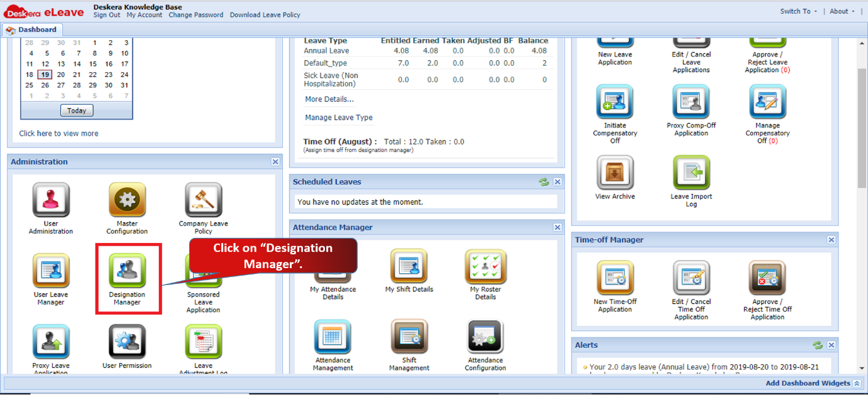The image size is (868, 395).
Task: Refresh the Alerts widget
Action: tap(818, 345)
